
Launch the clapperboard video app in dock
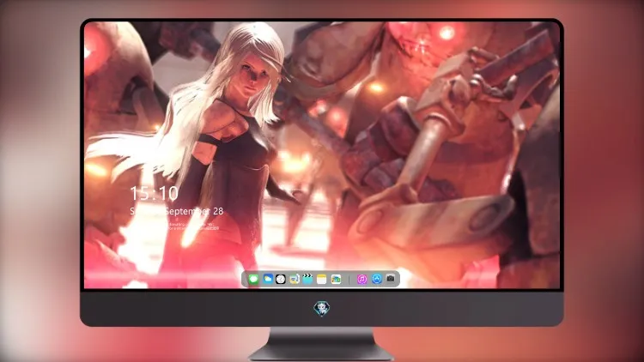coord(307,279)
